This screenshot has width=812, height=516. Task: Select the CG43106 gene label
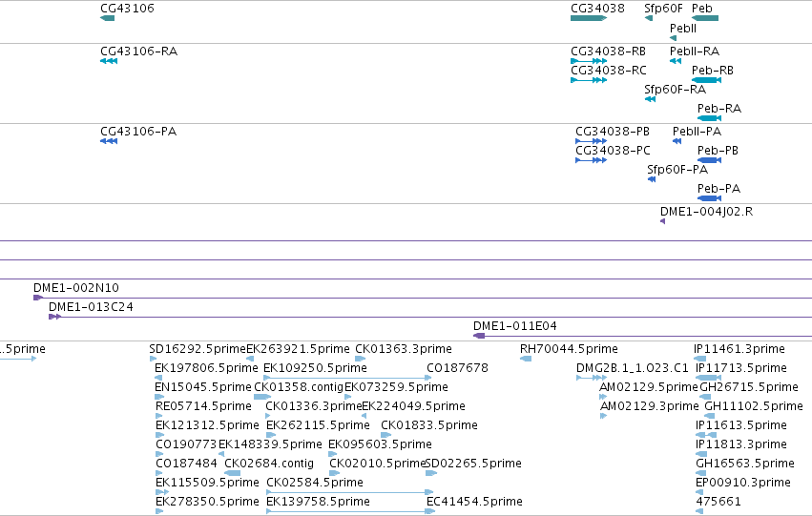pos(127,9)
